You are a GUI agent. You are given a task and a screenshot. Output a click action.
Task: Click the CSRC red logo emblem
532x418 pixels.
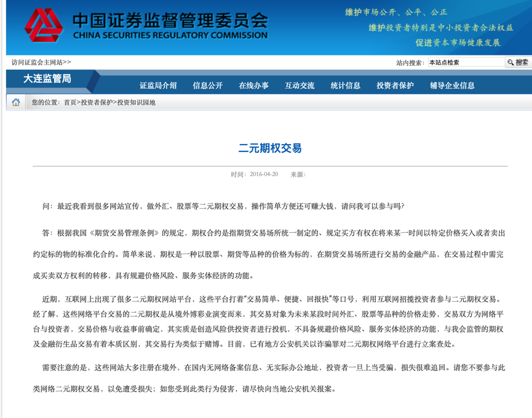[x=44, y=25]
